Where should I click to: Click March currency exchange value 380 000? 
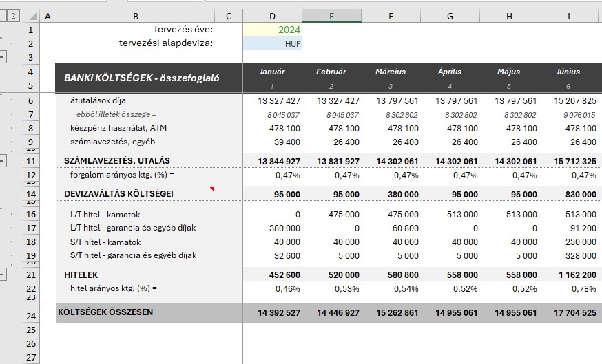pos(403,195)
